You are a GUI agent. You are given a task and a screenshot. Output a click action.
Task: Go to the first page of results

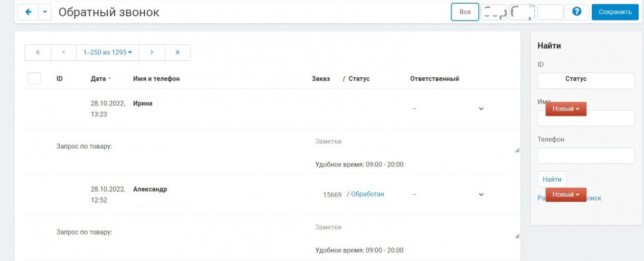[x=38, y=52]
